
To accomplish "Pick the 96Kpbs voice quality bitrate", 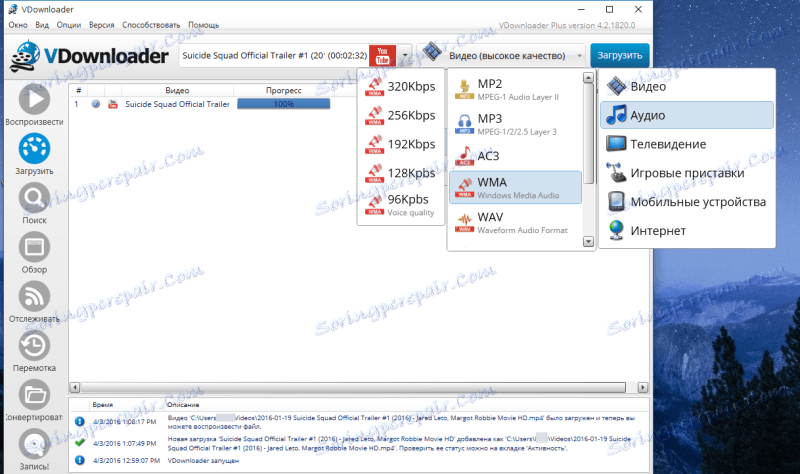I will point(401,205).
